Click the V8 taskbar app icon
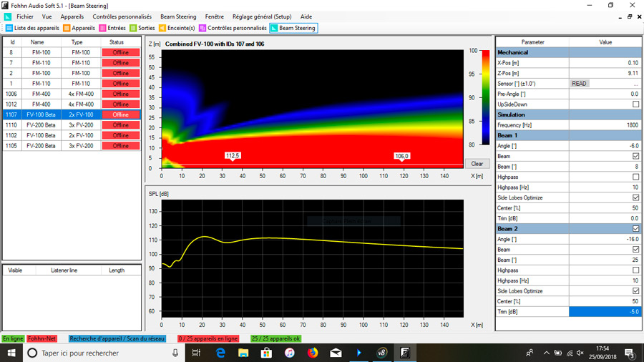Screen dimensions: 644x362 point(382,353)
